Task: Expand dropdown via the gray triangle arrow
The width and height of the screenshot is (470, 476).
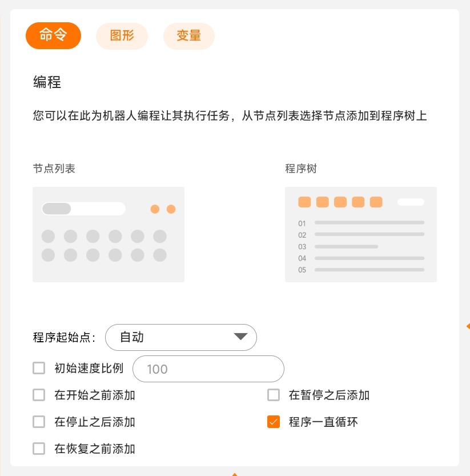Action: [x=240, y=337]
